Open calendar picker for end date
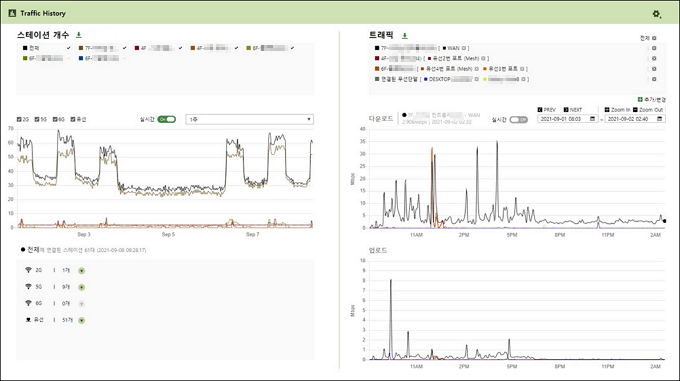This screenshot has height=381, width=680. click(x=659, y=119)
